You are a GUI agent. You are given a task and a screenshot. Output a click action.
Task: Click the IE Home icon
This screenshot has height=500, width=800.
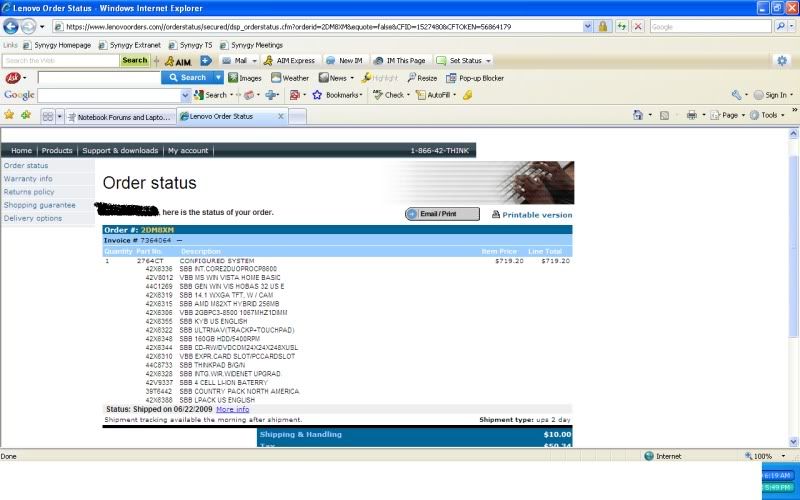[638, 115]
